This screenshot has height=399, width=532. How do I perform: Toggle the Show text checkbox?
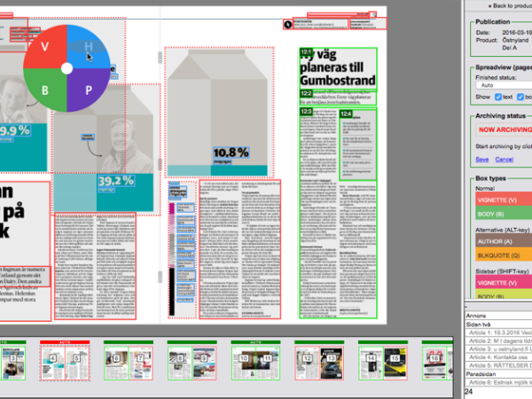point(497,97)
